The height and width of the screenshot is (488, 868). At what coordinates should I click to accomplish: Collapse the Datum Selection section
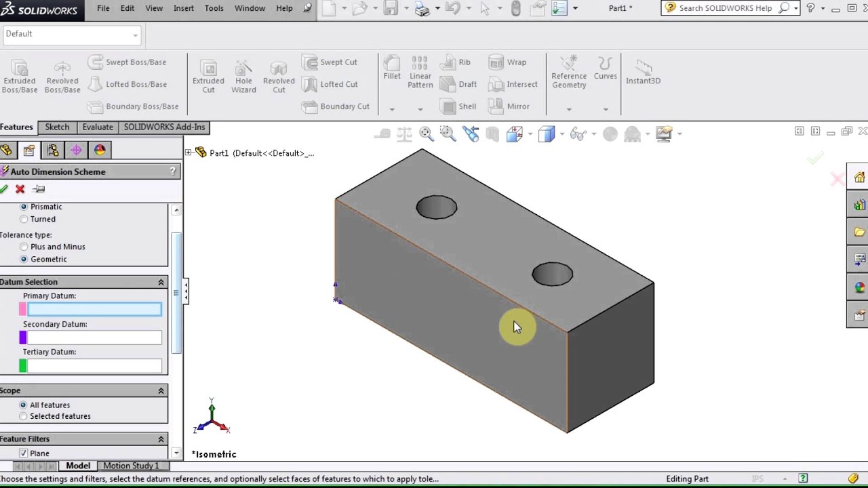pyautogui.click(x=161, y=282)
